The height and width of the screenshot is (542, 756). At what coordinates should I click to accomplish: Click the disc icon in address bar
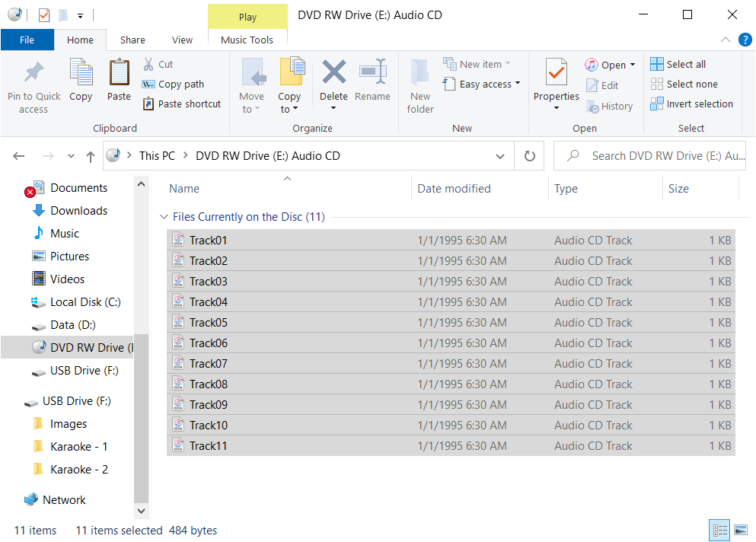pos(113,155)
